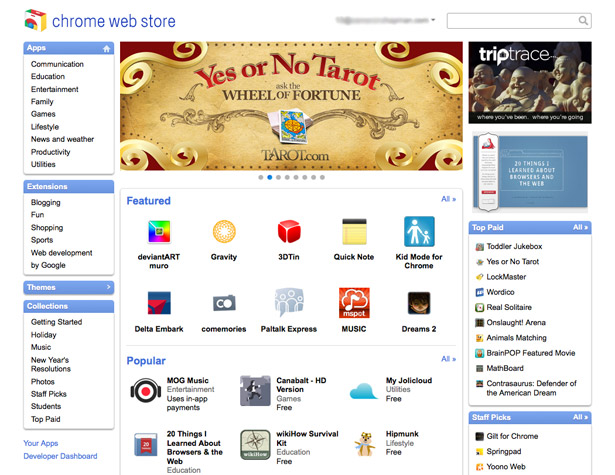Click the 20 Things I Learned book icon

pyautogui.click(x=146, y=444)
